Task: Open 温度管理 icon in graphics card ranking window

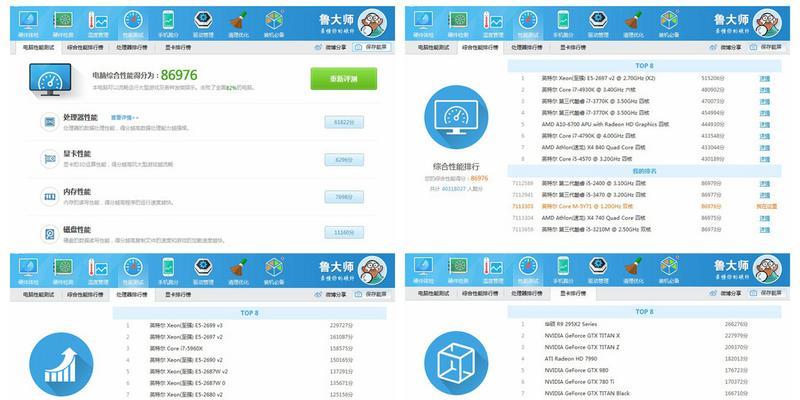Action: tap(493, 270)
